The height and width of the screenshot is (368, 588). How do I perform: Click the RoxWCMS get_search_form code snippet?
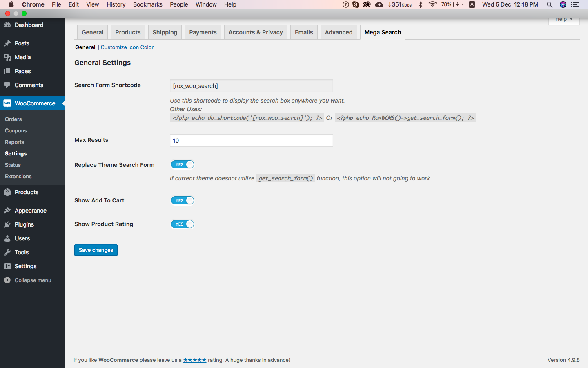click(405, 118)
